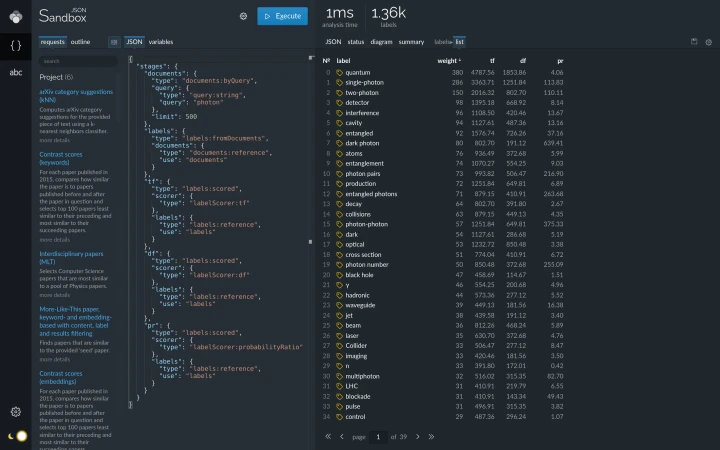
Task: Open 'Contrast scores (keywords)' request
Action: [61, 158]
